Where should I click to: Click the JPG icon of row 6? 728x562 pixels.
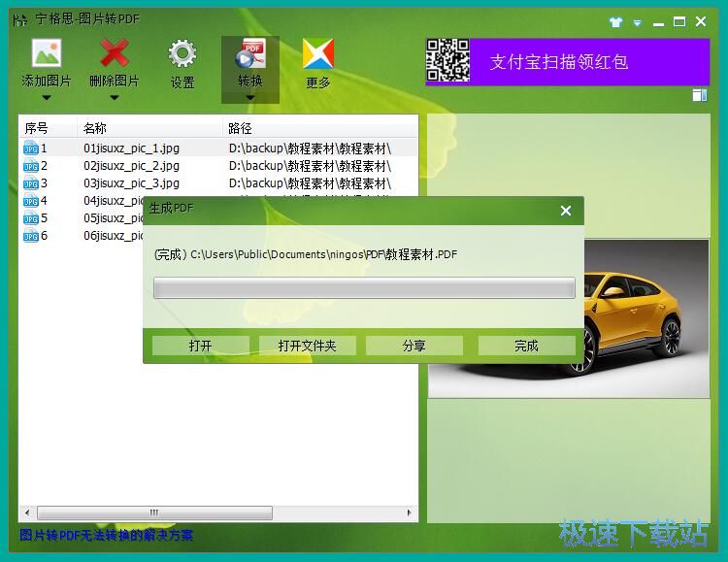click(x=31, y=236)
